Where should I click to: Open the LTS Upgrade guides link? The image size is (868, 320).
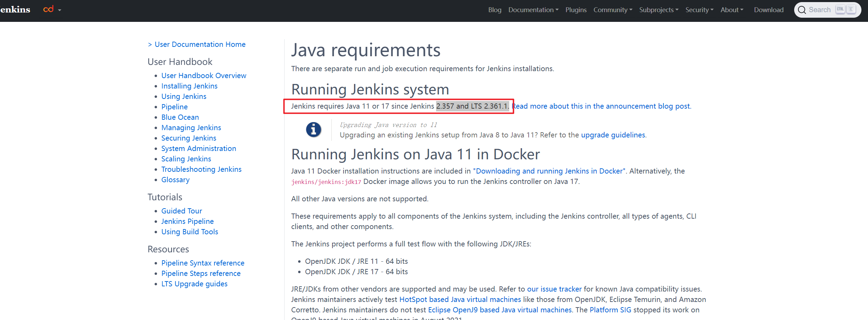[194, 284]
